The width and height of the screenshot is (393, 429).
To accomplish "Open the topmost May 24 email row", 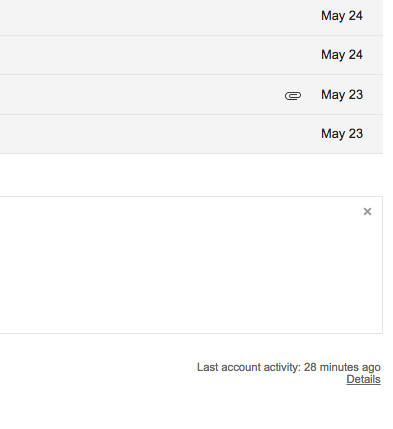I will [191, 17].
